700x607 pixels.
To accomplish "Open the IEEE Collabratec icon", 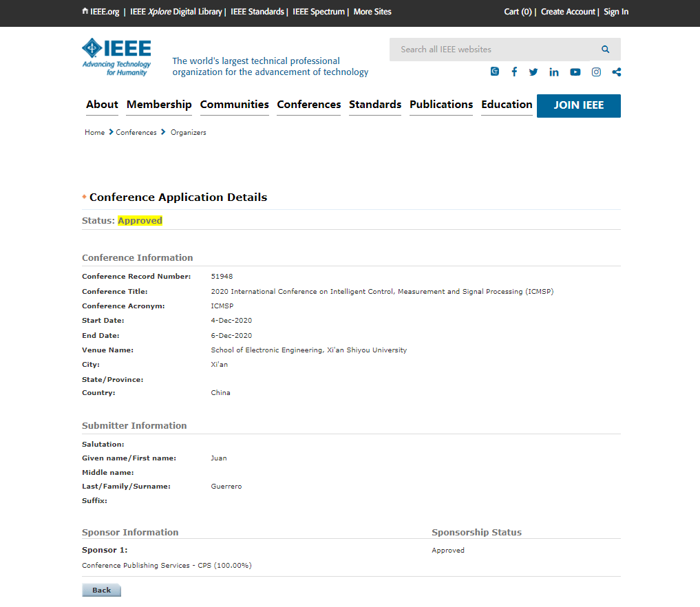I will tap(495, 72).
